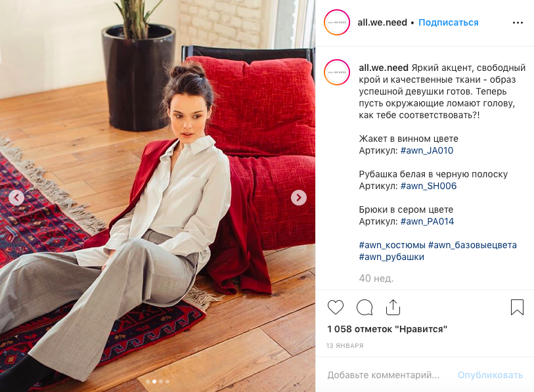The image size is (534, 392).
Task: Open the all.we.need avatar in the header
Action: [337, 22]
